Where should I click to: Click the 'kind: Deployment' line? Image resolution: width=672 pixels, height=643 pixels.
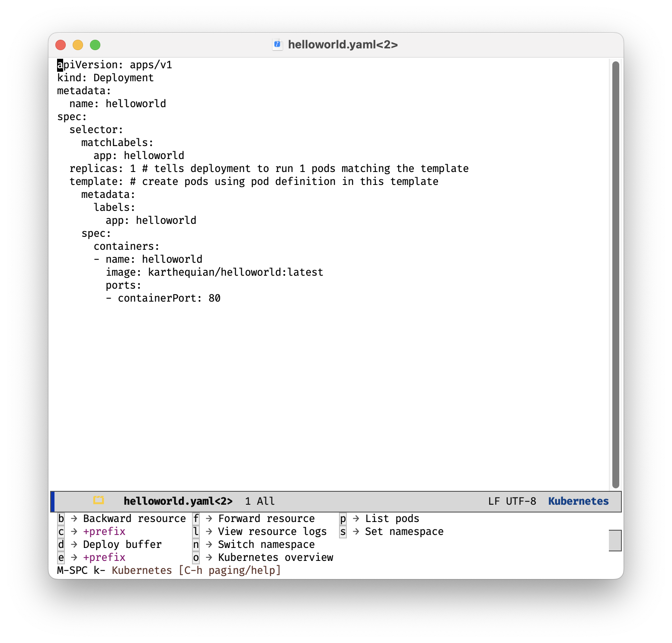[x=106, y=78]
